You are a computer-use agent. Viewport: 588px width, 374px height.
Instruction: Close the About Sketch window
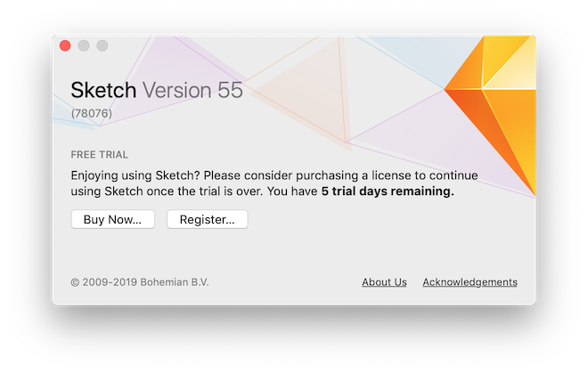[x=65, y=45]
